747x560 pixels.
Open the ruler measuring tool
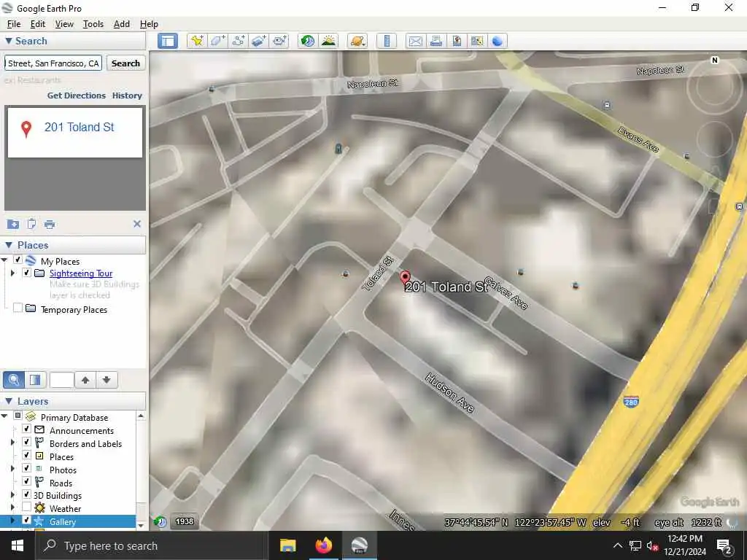point(387,41)
